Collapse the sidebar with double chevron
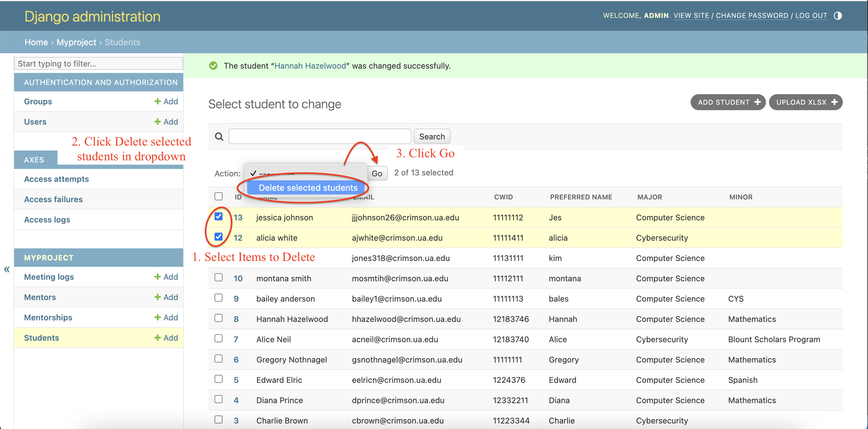Viewport: 868px width, 429px height. pyautogui.click(x=7, y=269)
